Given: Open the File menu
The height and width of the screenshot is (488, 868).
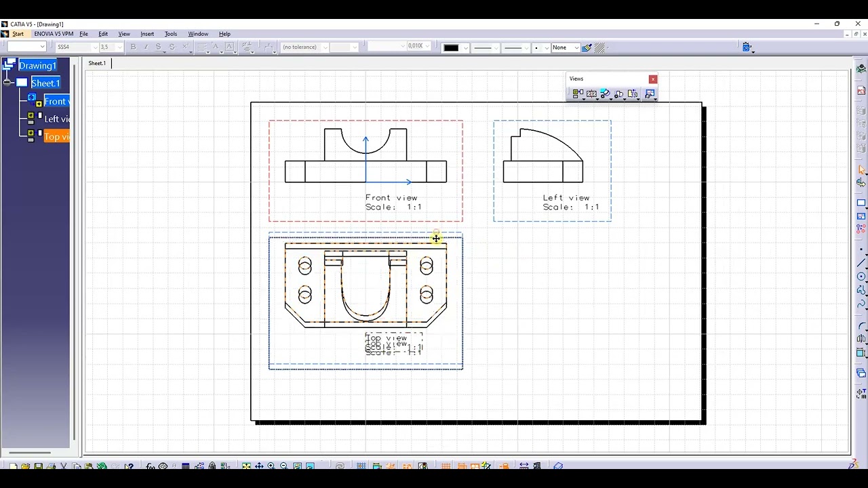Looking at the screenshot, I should (83, 34).
